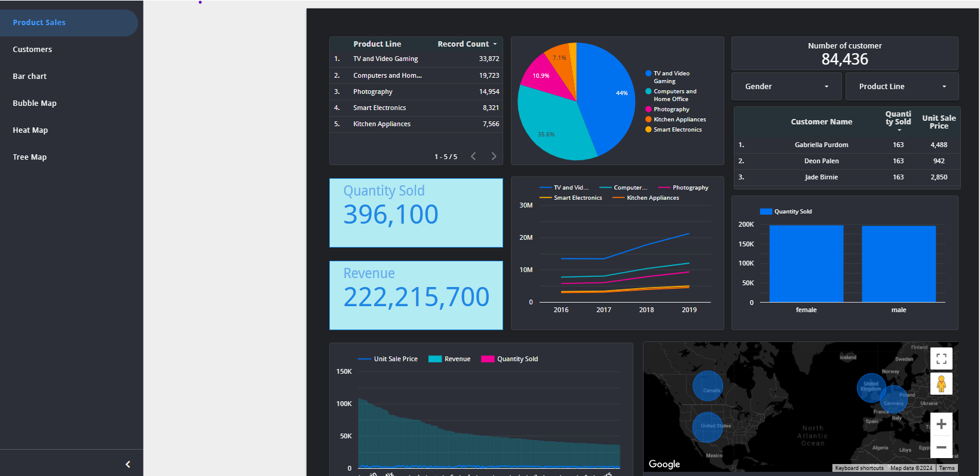Viewport: 980px width, 476px height.
Task: Toggle Kitchen Appliances pie legend entry
Action: [x=676, y=120]
